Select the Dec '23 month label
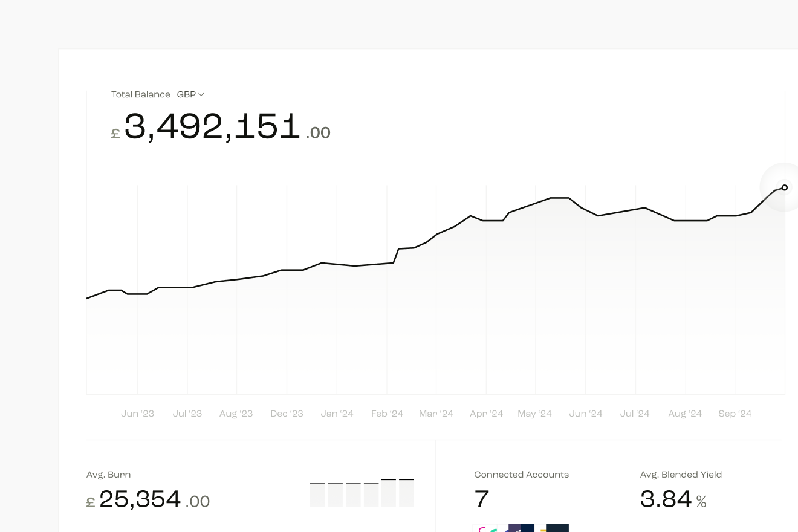 click(287, 414)
